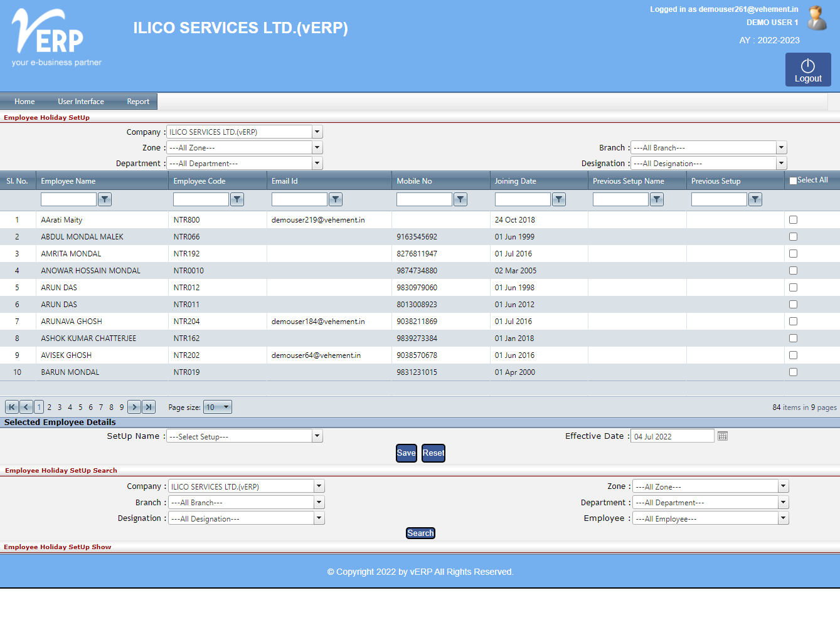Click the Save button
The image size is (840, 635).
407,453
